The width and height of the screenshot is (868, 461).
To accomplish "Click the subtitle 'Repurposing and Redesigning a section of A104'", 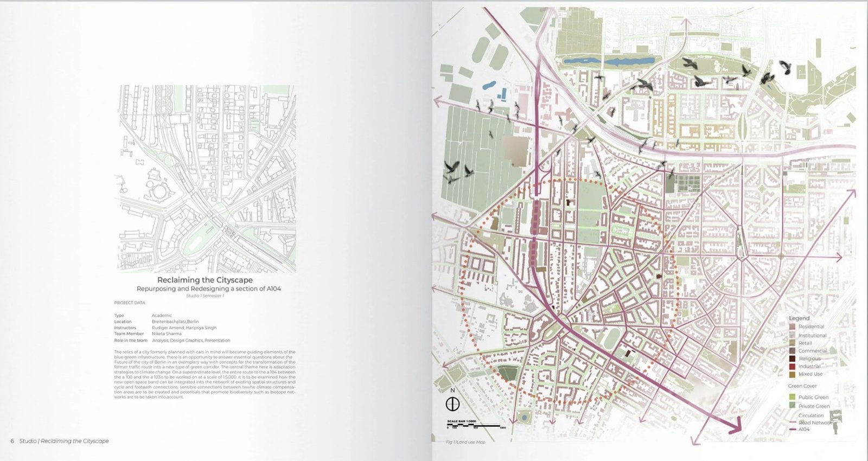I will click(x=208, y=289).
